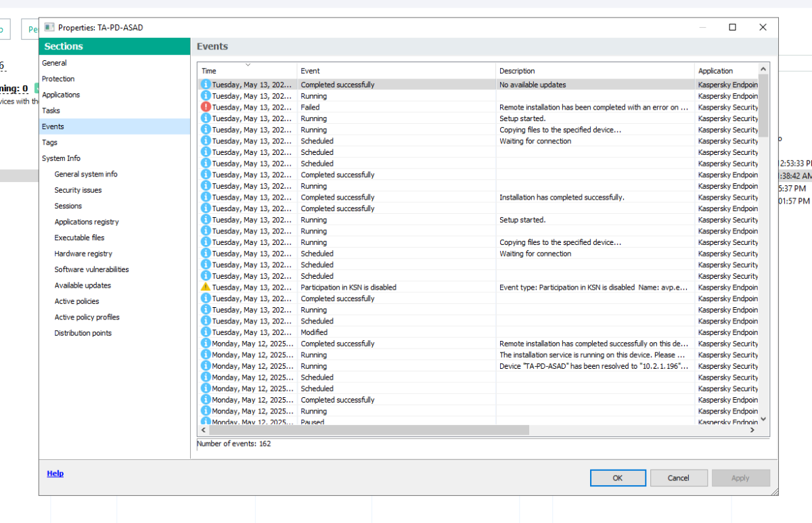Click the events list scroll-down arrow
The image size is (812, 523).
(x=763, y=419)
